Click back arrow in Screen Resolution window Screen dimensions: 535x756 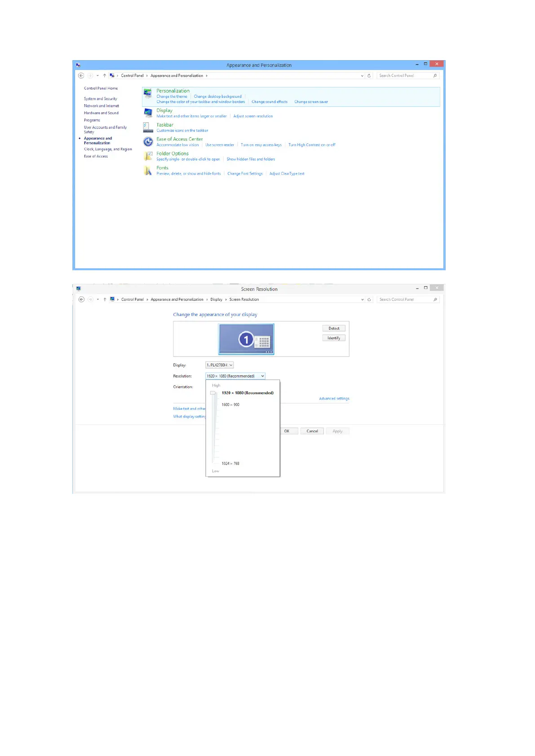pyautogui.click(x=81, y=299)
